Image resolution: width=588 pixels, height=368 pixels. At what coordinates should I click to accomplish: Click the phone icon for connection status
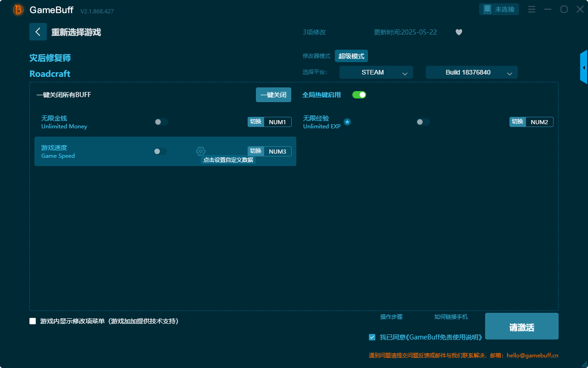[x=487, y=9]
